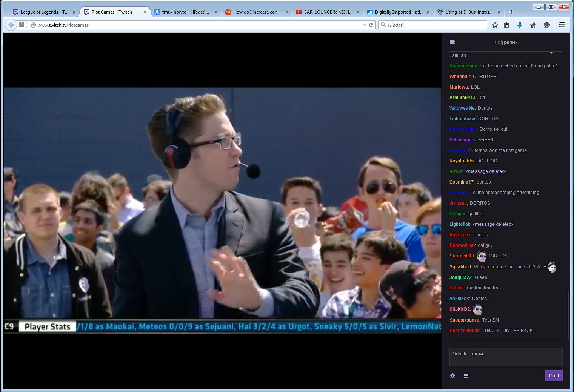Screen dimensions: 574x392
Task: Open the downloads arrow icon
Action: pyautogui.click(x=520, y=25)
